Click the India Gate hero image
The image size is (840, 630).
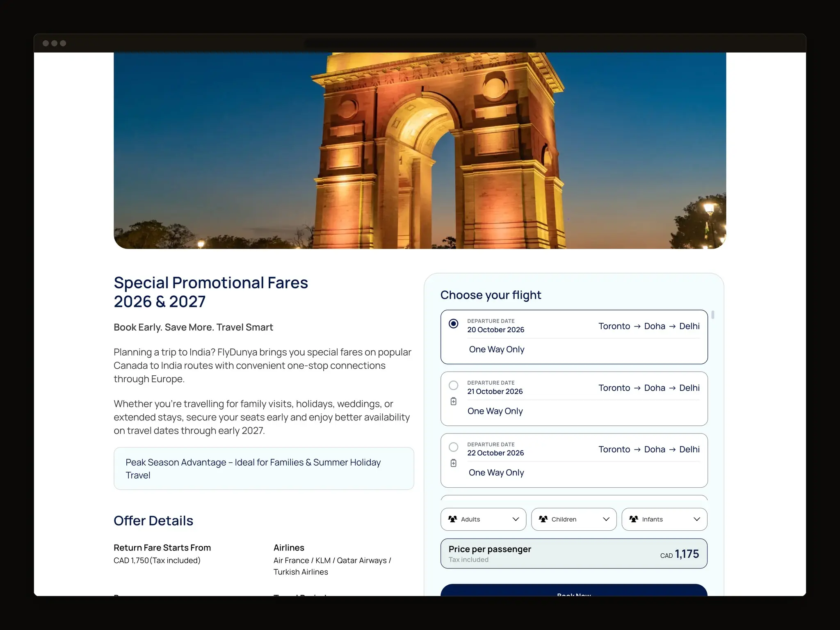click(420, 150)
